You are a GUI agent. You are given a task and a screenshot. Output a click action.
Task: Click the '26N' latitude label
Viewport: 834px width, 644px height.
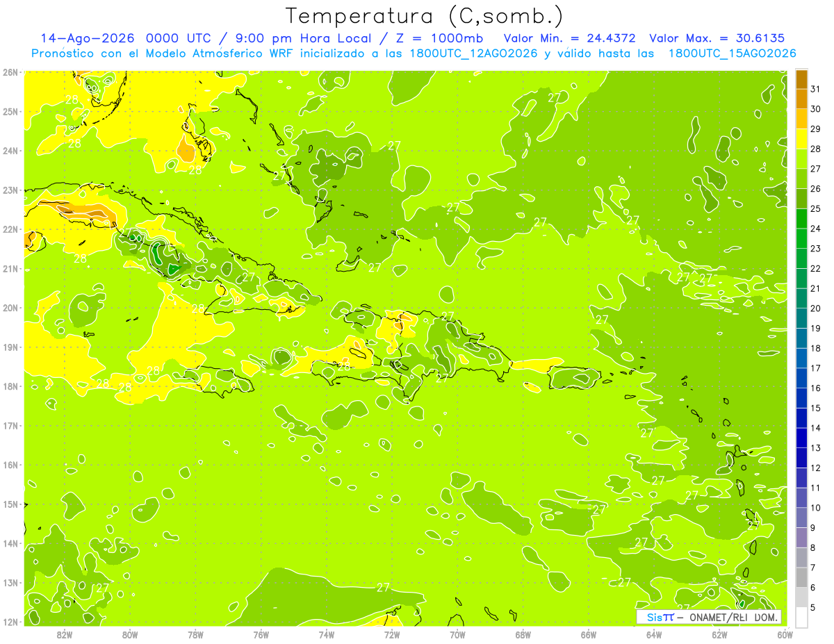tap(10, 72)
